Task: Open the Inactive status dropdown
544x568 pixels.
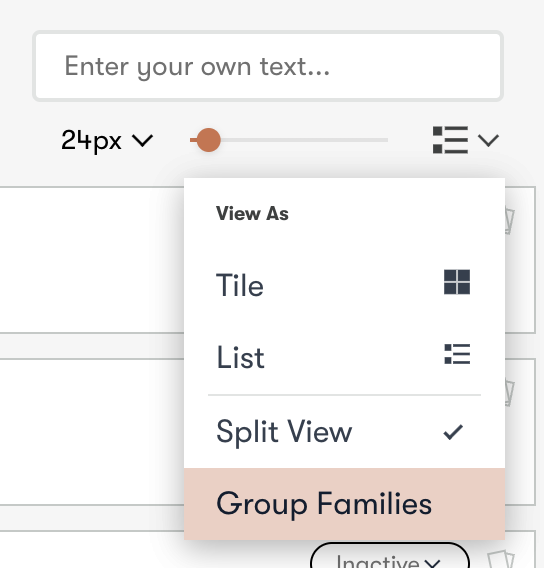Action: coord(390,556)
